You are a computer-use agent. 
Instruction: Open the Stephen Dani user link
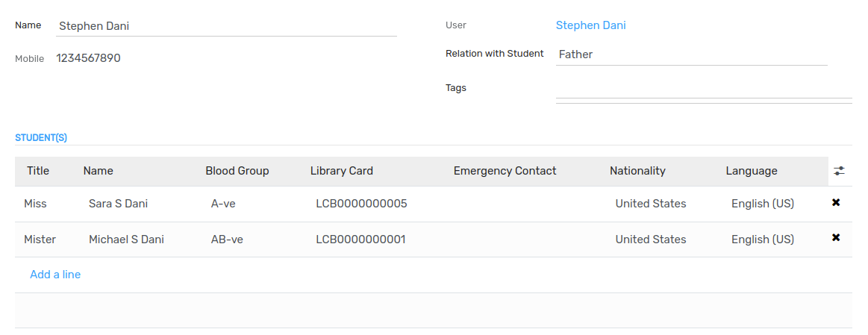[590, 25]
